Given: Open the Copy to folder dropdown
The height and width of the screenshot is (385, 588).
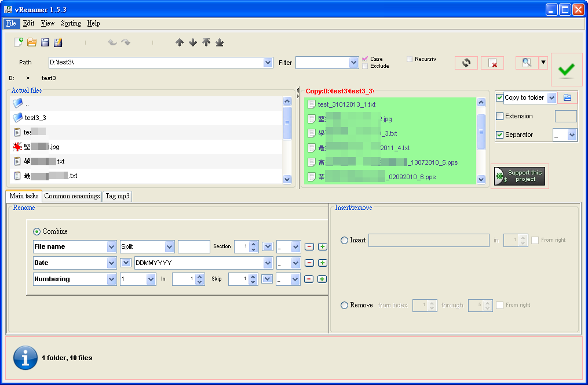Looking at the screenshot, I should (552, 97).
